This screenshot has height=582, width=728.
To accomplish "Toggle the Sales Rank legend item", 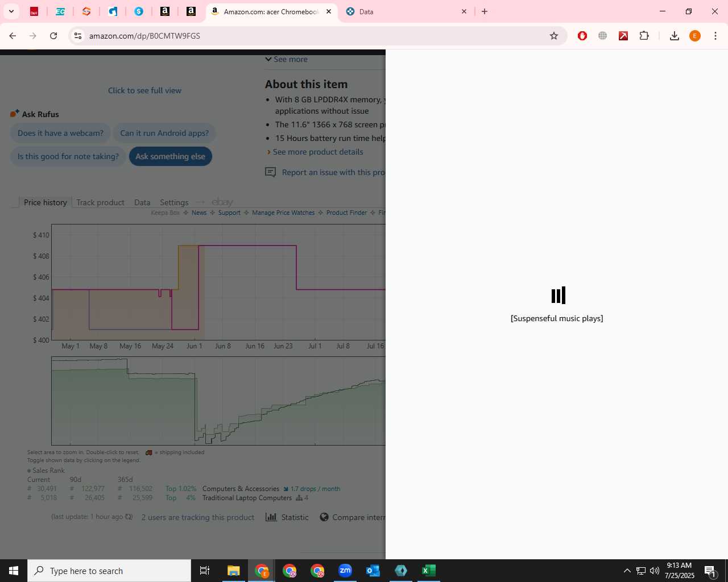I will [46, 471].
